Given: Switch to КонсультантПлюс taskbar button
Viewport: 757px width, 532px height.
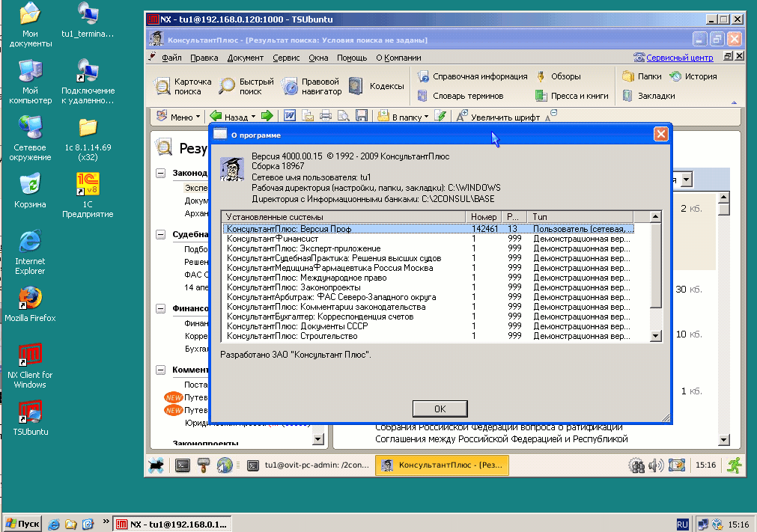Looking at the screenshot, I should (442, 465).
